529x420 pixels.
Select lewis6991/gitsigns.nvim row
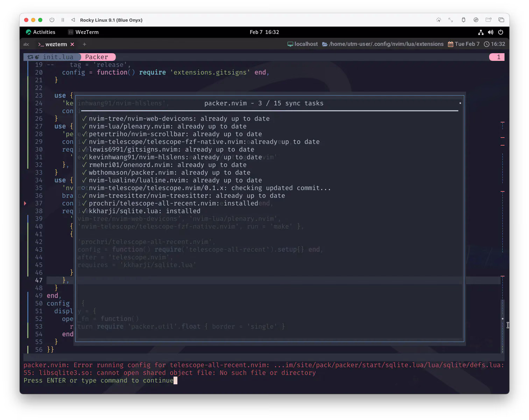pyautogui.click(x=168, y=149)
